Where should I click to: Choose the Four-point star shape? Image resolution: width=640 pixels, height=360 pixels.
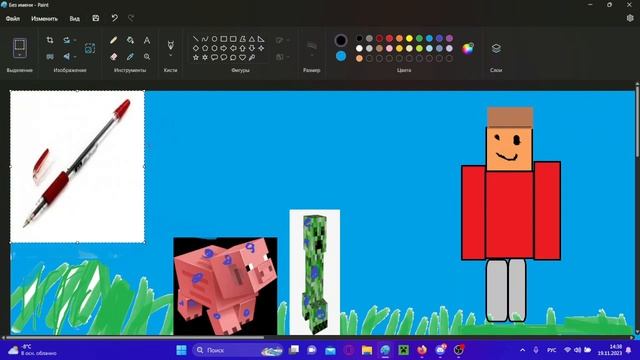pyautogui.click(x=261, y=48)
